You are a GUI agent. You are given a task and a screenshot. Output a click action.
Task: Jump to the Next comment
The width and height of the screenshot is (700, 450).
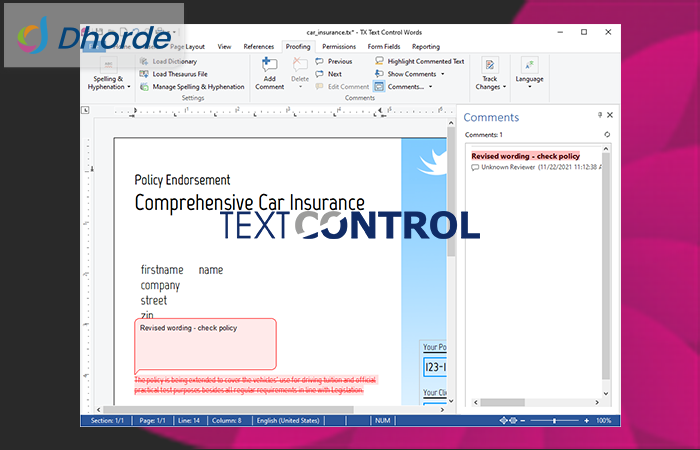point(334,74)
